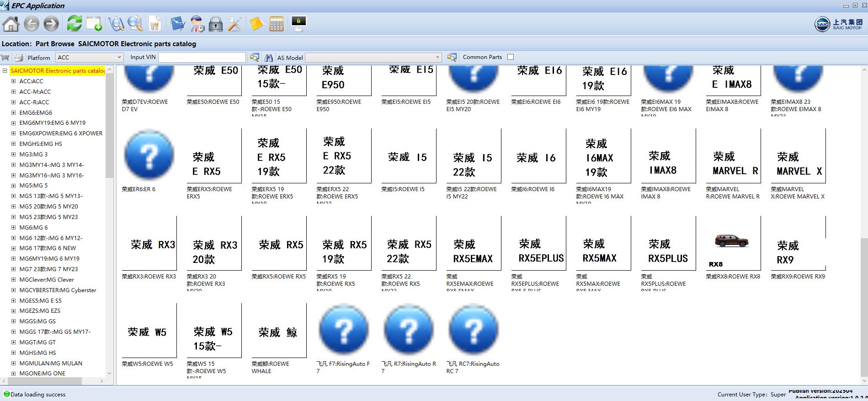Screen dimensions: 868x401
Task: Open the 荣威RX3:ROEWE RX3 model tile
Action: (x=149, y=243)
